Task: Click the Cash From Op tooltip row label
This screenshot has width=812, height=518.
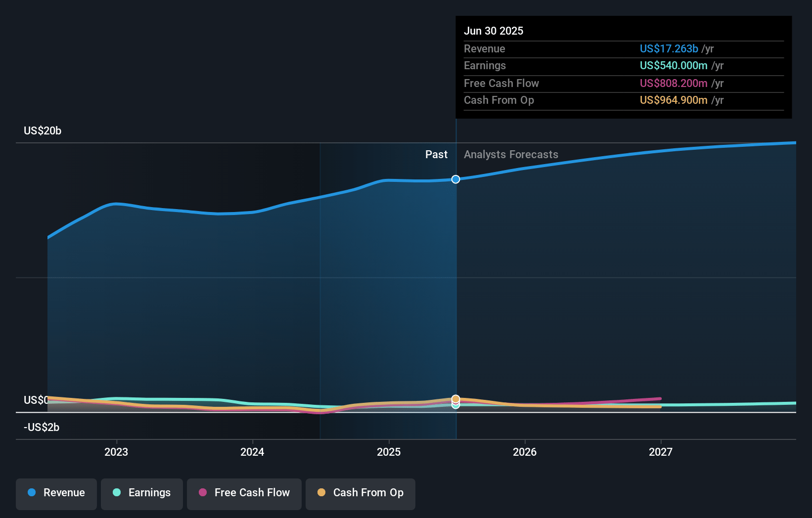Action: click(499, 100)
